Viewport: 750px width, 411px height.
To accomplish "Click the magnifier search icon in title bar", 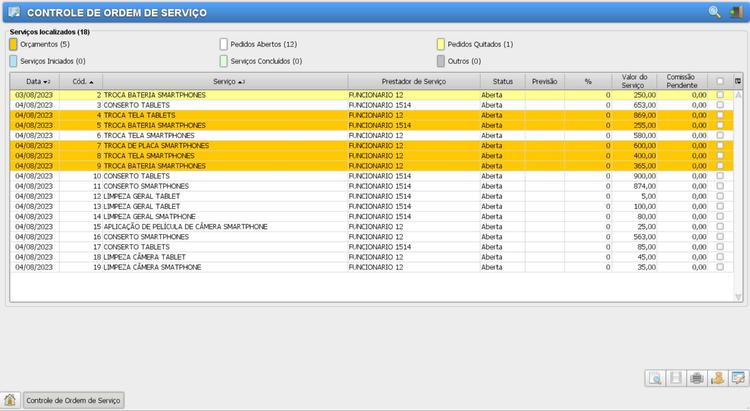I will 714,12.
